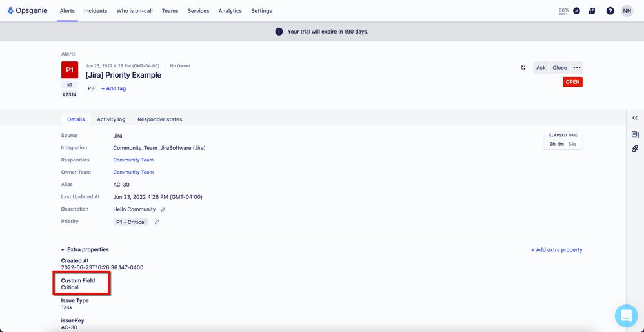Open the Teams menu
Image resolution: width=644 pixels, height=332 pixels.
click(x=170, y=11)
